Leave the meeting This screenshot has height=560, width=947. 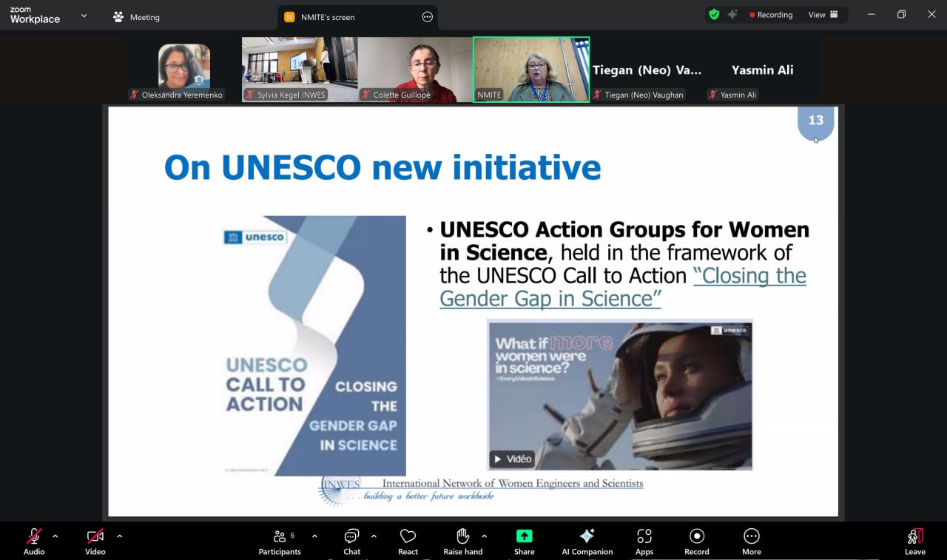(914, 541)
